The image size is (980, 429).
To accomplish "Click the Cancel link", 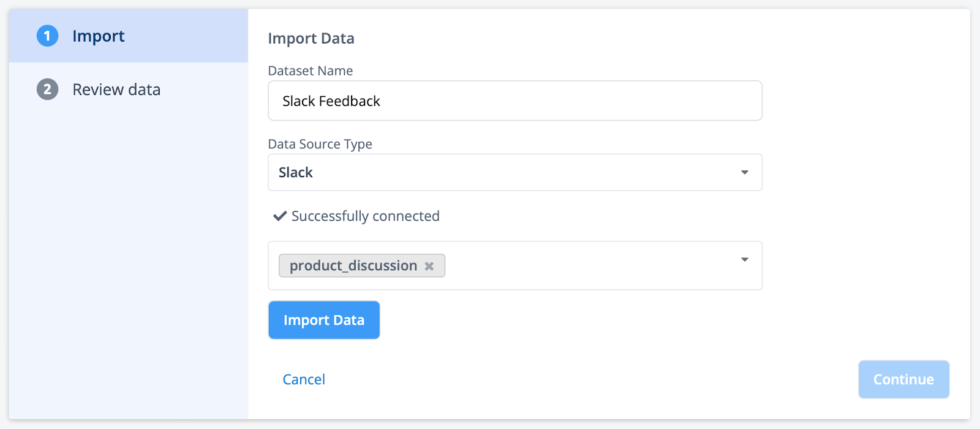I will [x=304, y=379].
